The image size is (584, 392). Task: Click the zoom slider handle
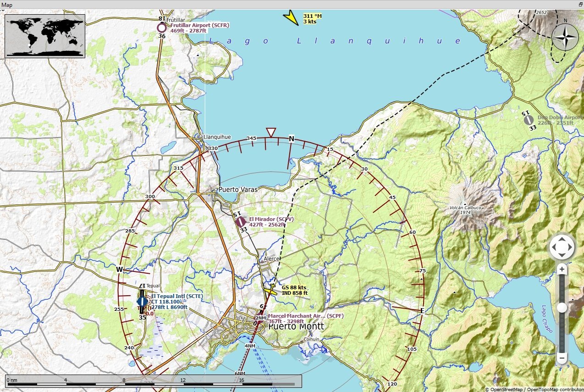[x=562, y=308]
